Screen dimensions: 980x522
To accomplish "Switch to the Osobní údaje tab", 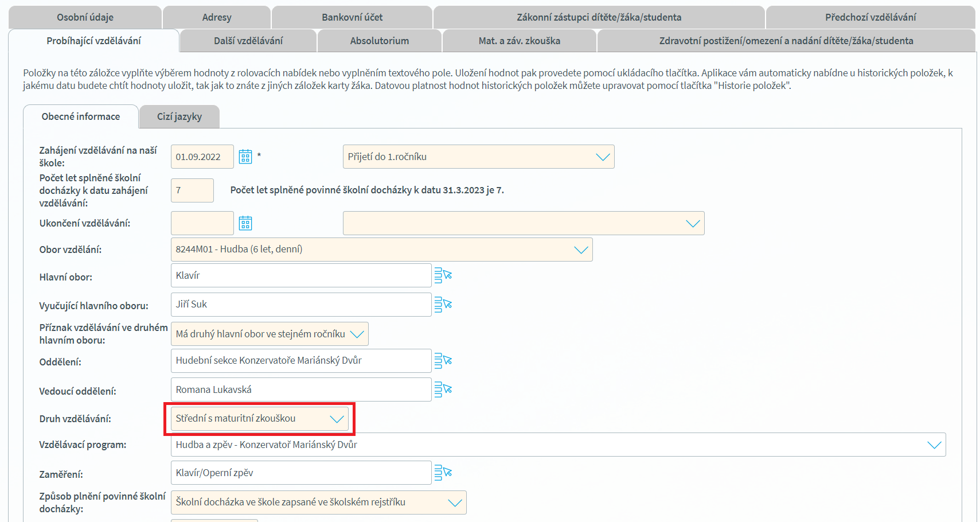I will 85,17.
